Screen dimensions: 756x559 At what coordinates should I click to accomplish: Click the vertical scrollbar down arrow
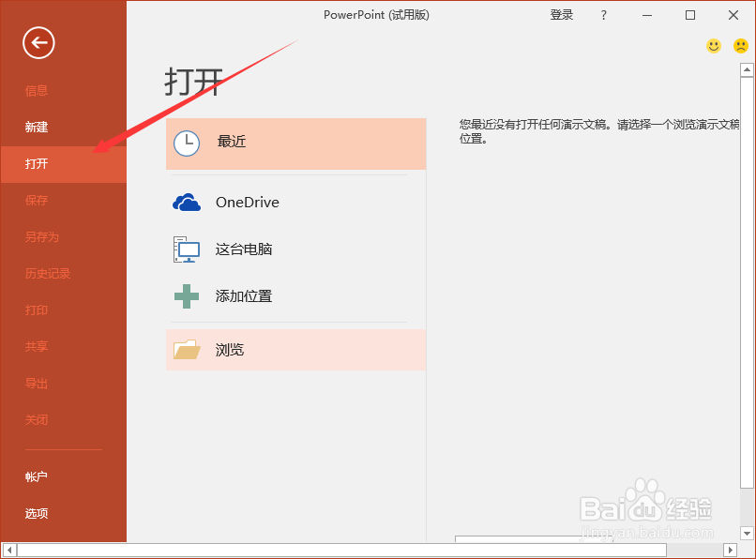pos(747,534)
